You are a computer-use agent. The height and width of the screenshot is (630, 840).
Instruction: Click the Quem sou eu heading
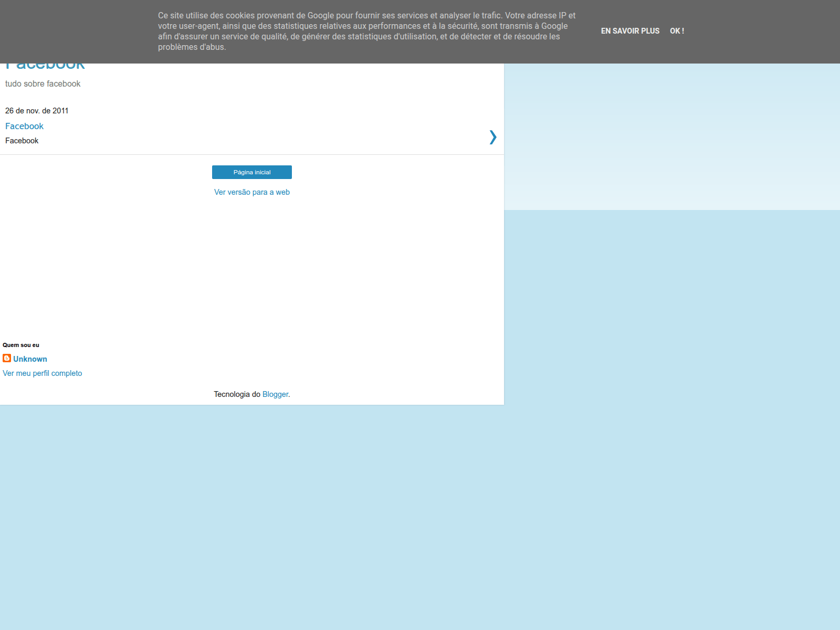[x=21, y=345]
